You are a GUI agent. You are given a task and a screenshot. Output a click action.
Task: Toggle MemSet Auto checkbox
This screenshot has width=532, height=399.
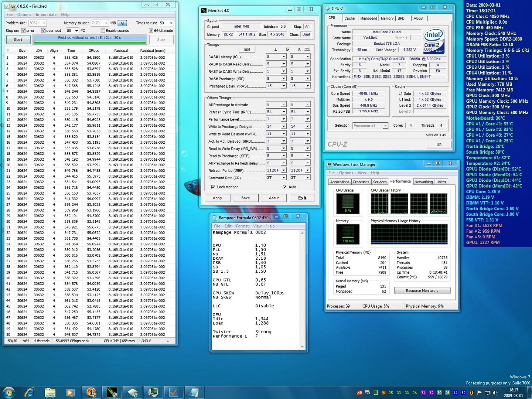[284, 187]
